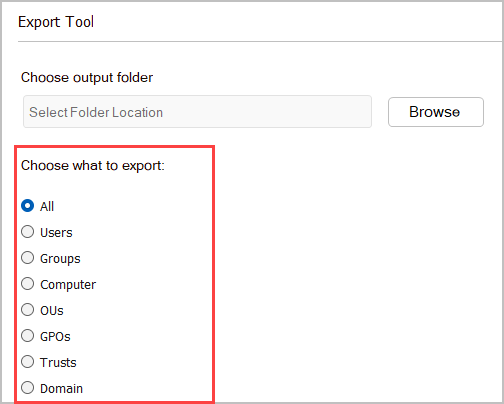Choose the Groups export option
504x404 pixels.
(x=28, y=258)
